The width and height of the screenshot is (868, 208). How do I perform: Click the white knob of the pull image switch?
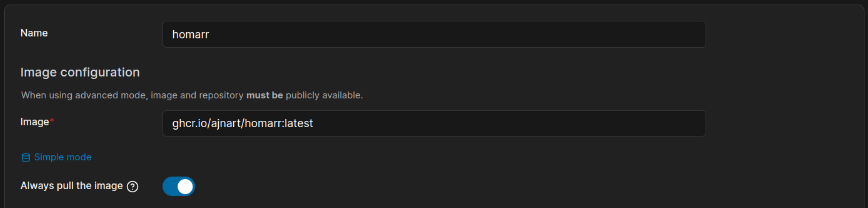coord(185,186)
